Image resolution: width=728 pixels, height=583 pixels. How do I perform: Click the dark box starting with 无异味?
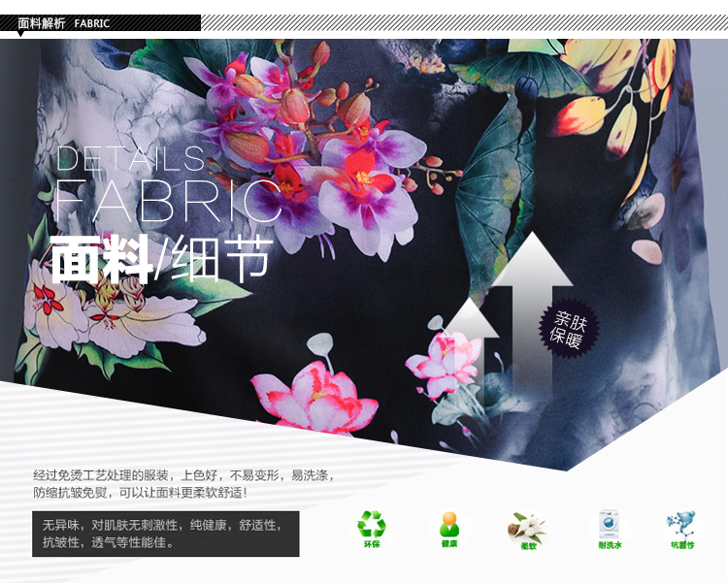165,534
